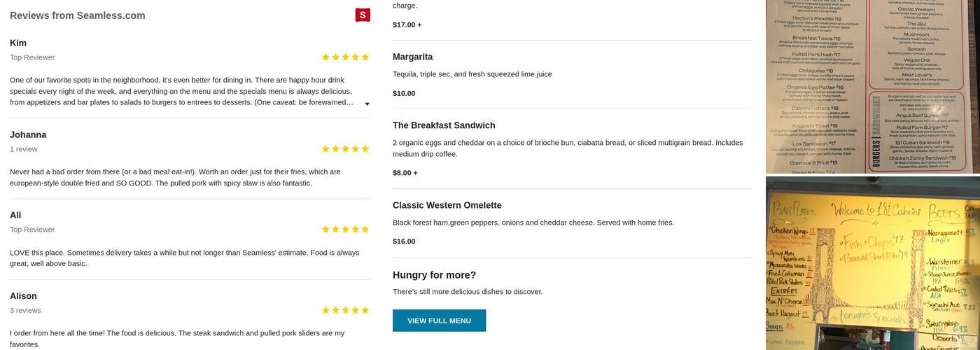Click Johanna's five-star rating
The image size is (980, 350).
345,149
